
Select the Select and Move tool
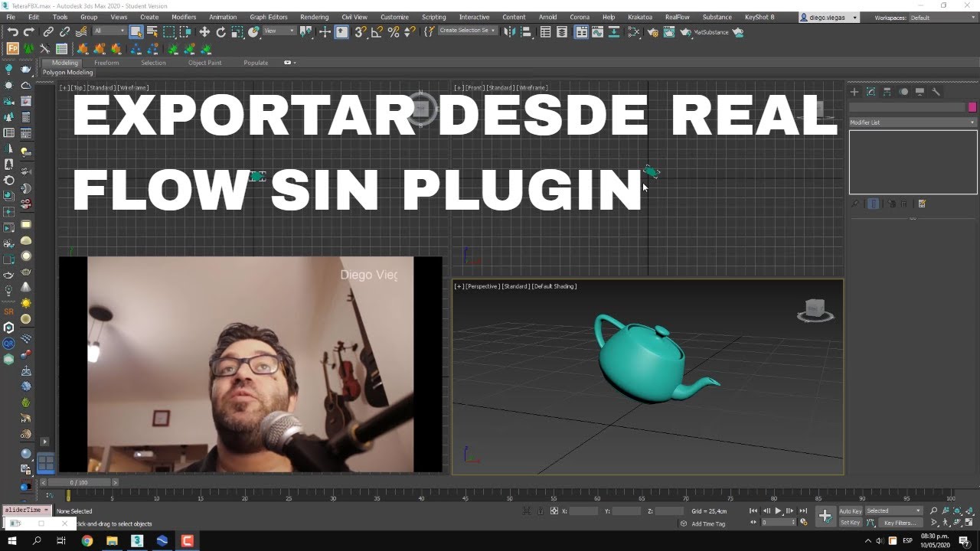pos(204,31)
